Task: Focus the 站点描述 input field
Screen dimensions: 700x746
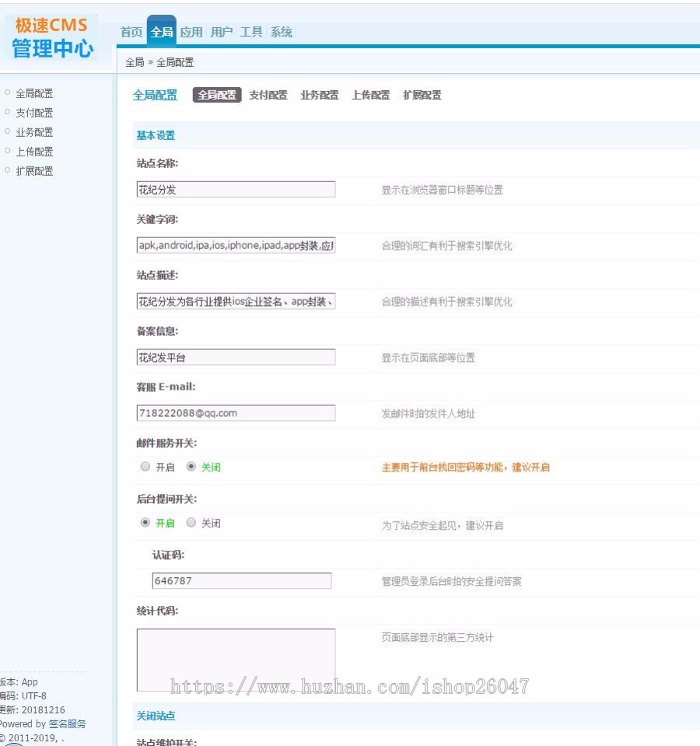Action: click(x=236, y=301)
